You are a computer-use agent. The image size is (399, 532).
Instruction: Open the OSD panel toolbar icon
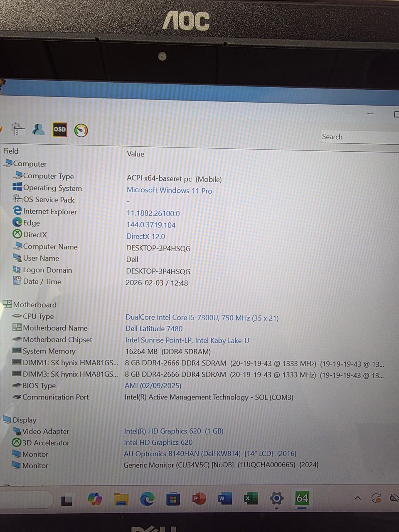(60, 129)
